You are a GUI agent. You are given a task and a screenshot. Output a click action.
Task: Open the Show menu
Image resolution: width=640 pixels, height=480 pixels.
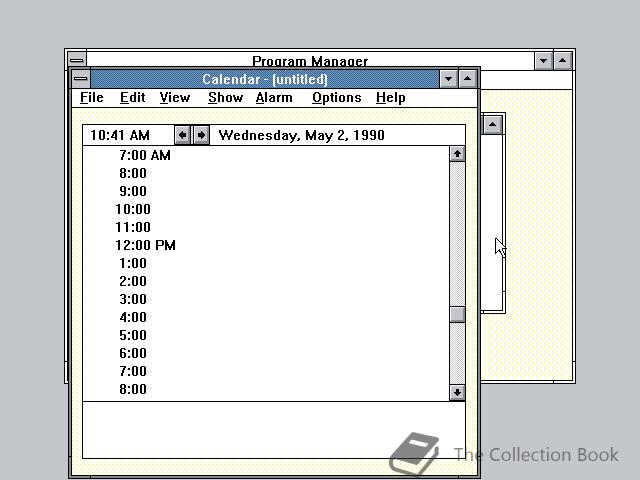coord(225,98)
